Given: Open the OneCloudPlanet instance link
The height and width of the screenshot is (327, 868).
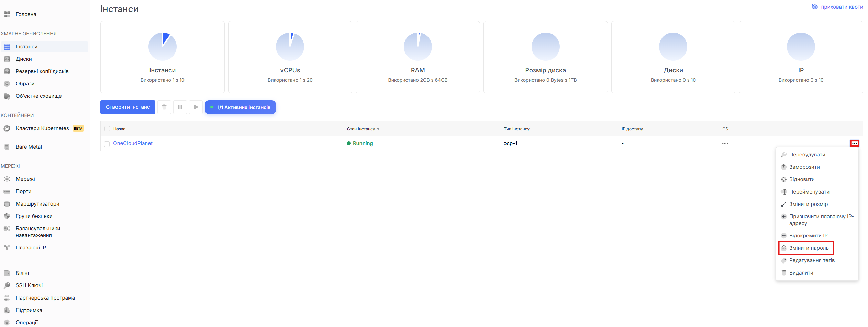Looking at the screenshot, I should (133, 143).
